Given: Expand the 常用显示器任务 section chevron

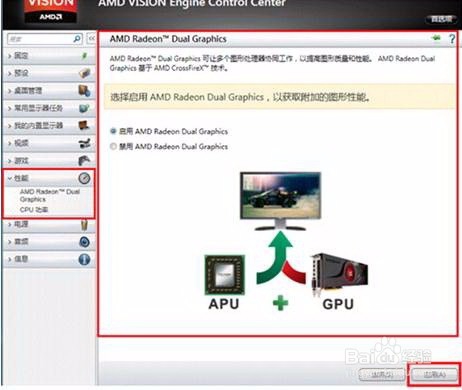Looking at the screenshot, I should pos(10,108).
